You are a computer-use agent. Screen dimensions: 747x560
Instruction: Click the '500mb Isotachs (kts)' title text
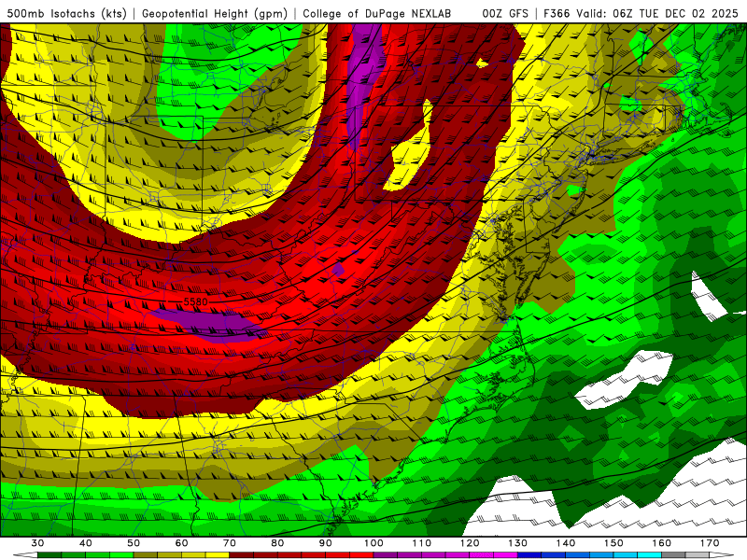[67, 14]
